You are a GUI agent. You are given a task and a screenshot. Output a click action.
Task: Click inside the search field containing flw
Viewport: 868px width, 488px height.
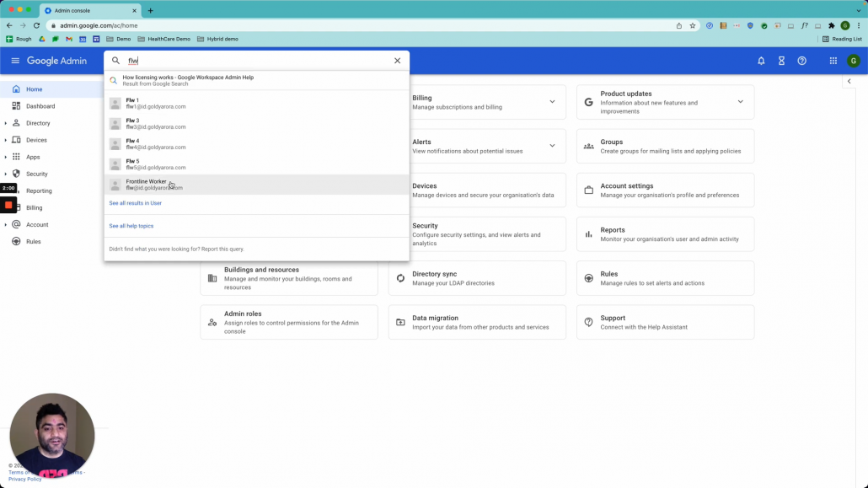(257, 61)
